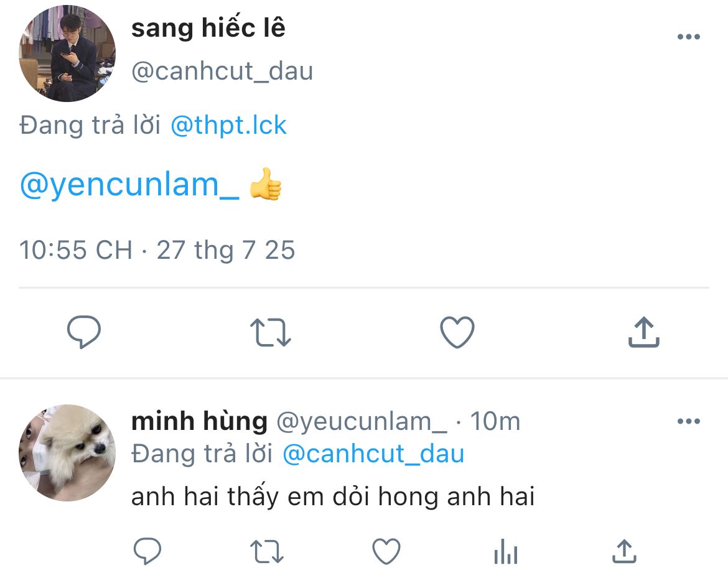The height and width of the screenshot is (578, 728).
Task: View sang hiếc lê's profile picture
Action: (x=67, y=54)
